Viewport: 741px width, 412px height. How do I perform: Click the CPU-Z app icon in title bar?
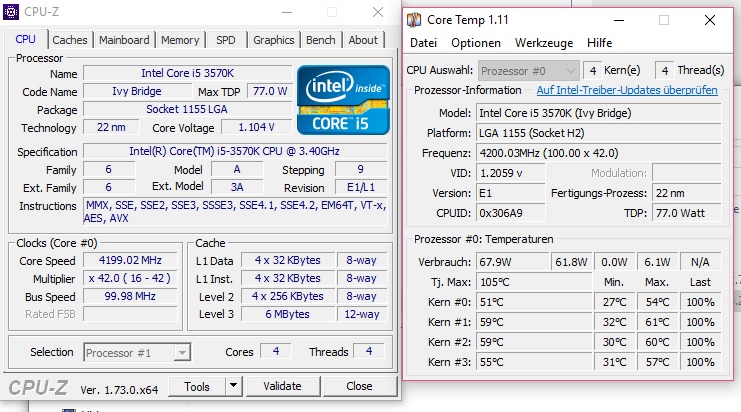point(11,12)
